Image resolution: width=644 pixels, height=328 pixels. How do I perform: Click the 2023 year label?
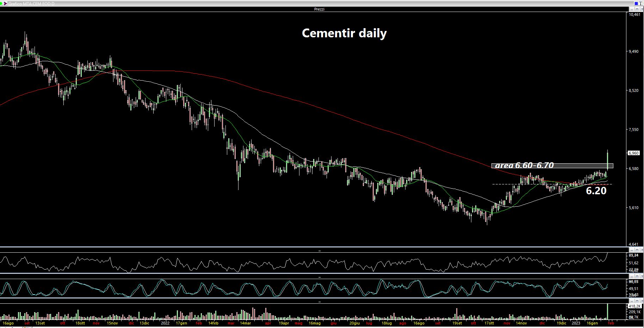pyautogui.click(x=576, y=323)
